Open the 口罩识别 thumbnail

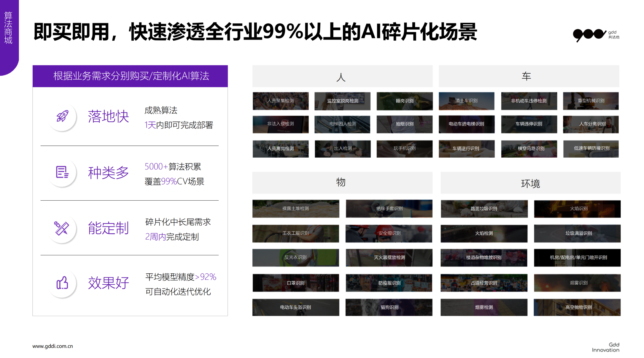pyautogui.click(x=296, y=283)
